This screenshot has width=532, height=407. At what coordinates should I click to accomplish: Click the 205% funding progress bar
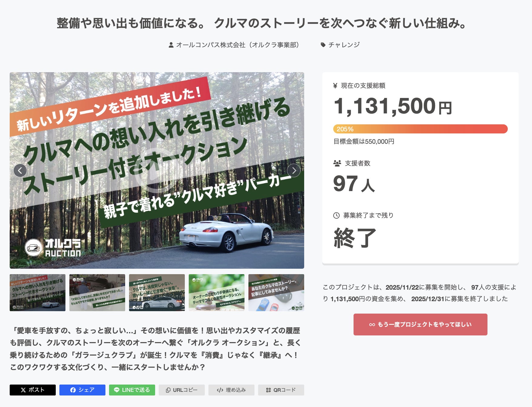pos(420,129)
